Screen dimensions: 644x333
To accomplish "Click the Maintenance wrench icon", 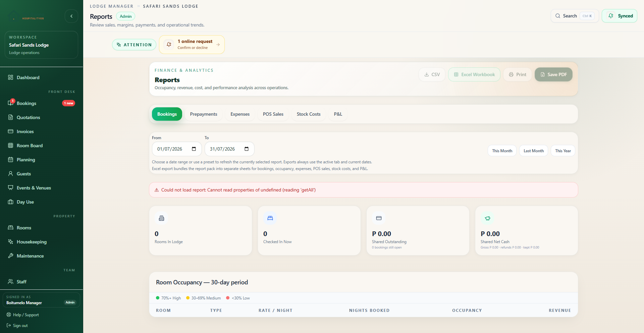I will [x=10, y=256].
